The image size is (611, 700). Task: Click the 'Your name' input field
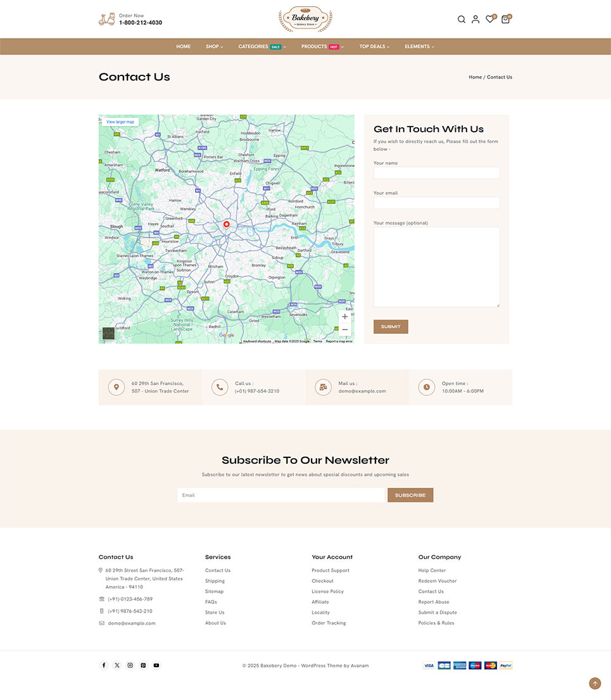click(436, 173)
